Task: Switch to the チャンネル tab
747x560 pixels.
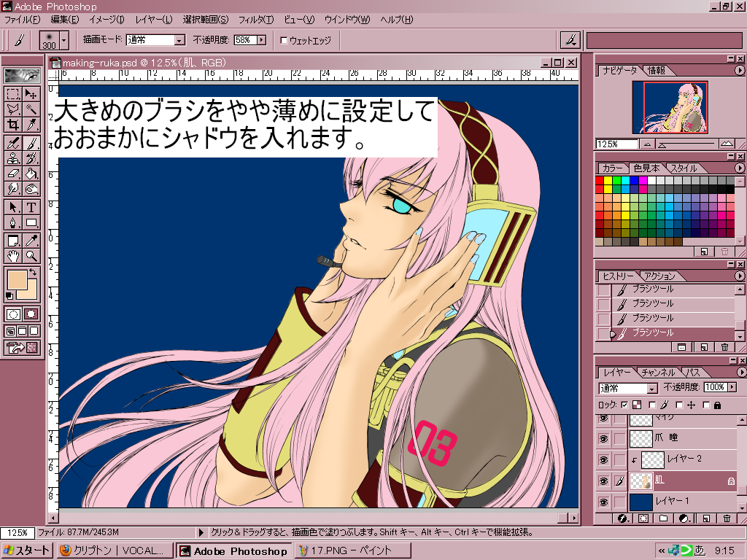Action: (658, 373)
